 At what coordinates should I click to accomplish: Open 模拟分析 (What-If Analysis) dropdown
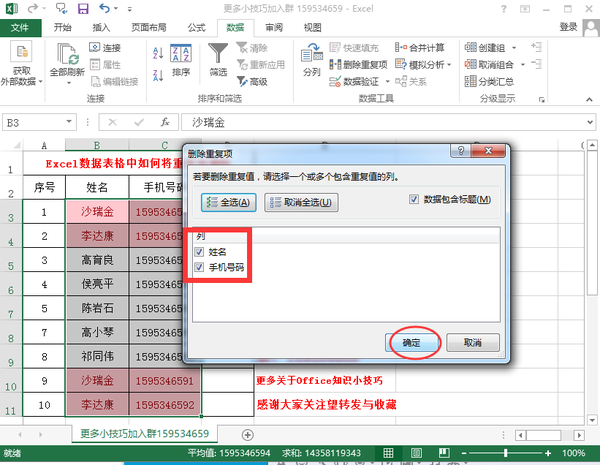point(423,64)
